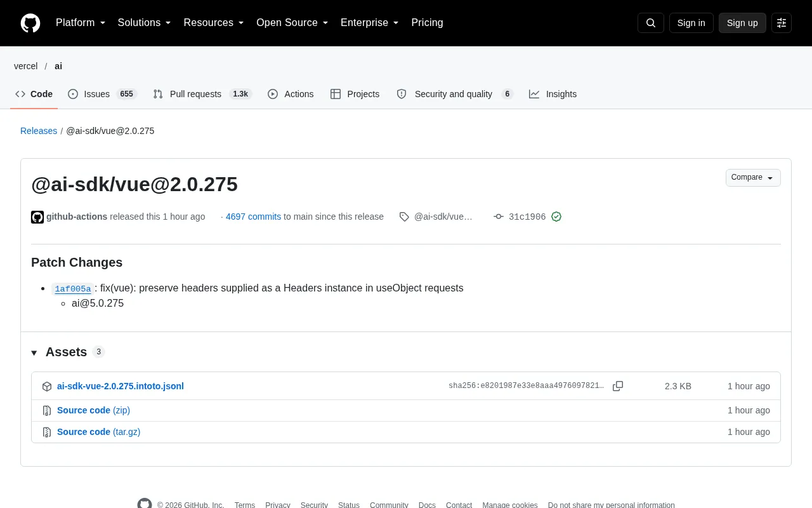Open the 4697 commits link
The width and height of the screenshot is (812, 508).
(x=253, y=217)
